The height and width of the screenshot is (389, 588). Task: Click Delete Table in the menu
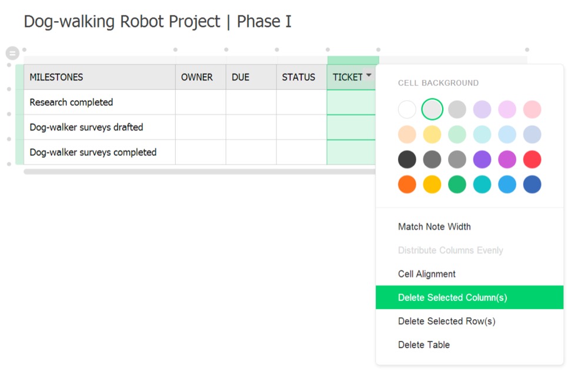[423, 345]
